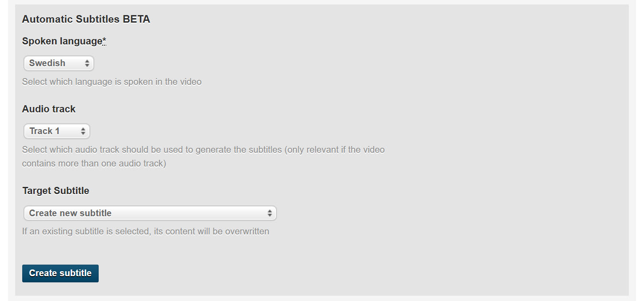This screenshot has height=301, width=644.
Task: Open the Audio track dropdown showing Track 1
Action: pos(56,131)
